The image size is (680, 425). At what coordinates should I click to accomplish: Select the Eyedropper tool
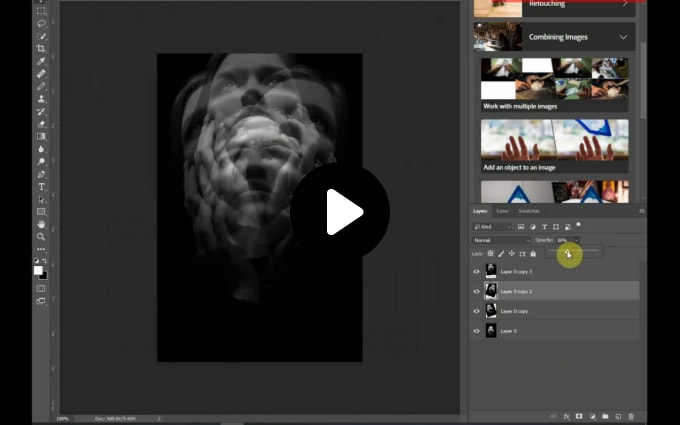pyautogui.click(x=41, y=61)
